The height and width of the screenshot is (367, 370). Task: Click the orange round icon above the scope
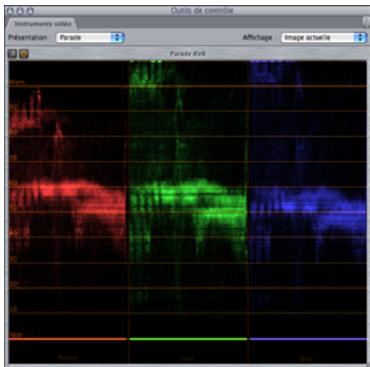[24, 53]
